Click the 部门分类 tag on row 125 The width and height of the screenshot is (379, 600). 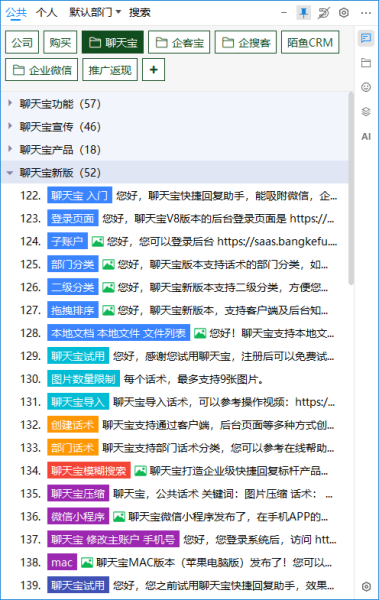pyautogui.click(x=73, y=264)
